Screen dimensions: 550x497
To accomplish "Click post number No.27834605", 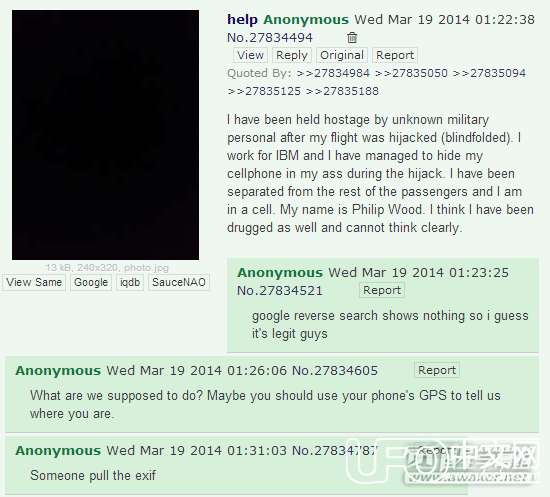I will coord(335,370).
